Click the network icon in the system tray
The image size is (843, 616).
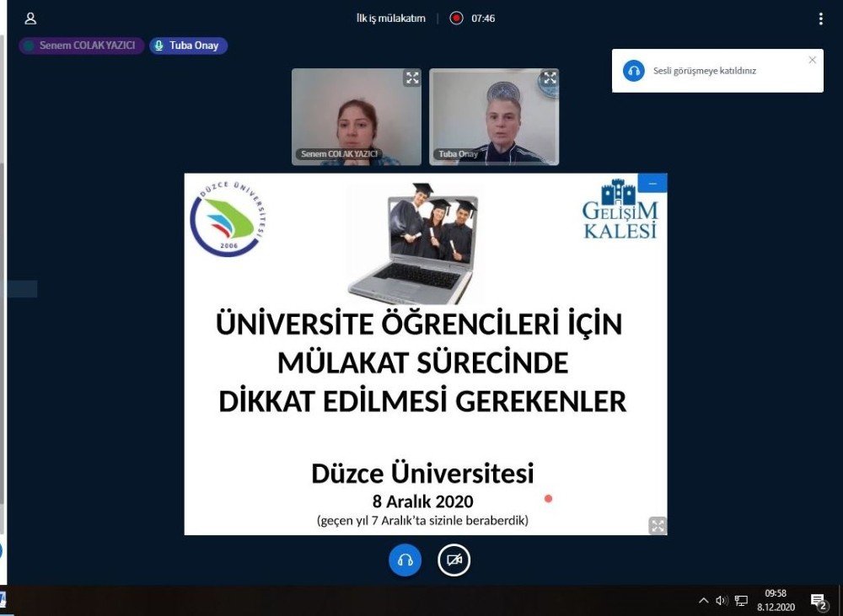(x=740, y=600)
